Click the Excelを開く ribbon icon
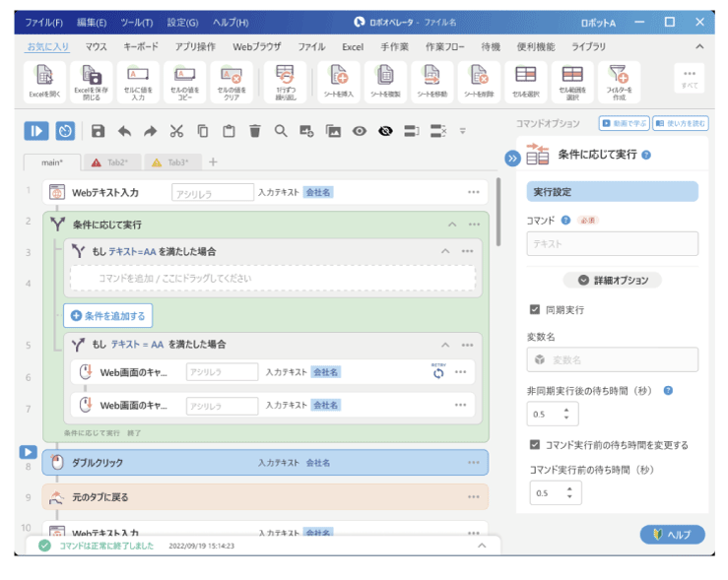 coord(44,82)
